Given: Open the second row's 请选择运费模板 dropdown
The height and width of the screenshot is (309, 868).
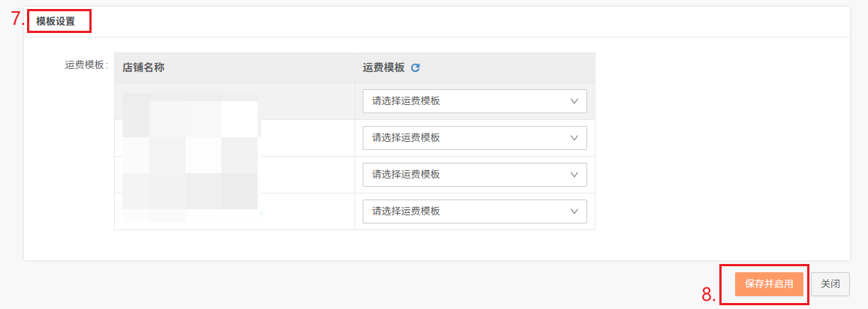Looking at the screenshot, I should pyautogui.click(x=475, y=138).
